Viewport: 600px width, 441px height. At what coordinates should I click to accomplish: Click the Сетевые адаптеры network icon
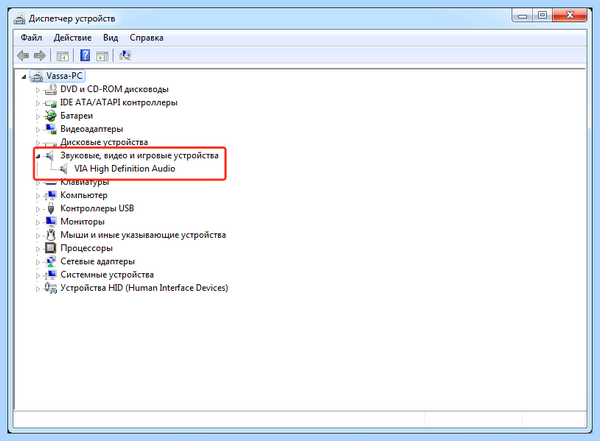[51, 261]
